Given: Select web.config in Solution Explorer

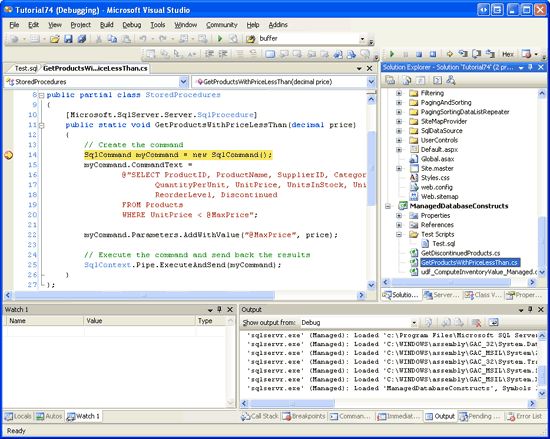Looking at the screenshot, I should 436,187.
